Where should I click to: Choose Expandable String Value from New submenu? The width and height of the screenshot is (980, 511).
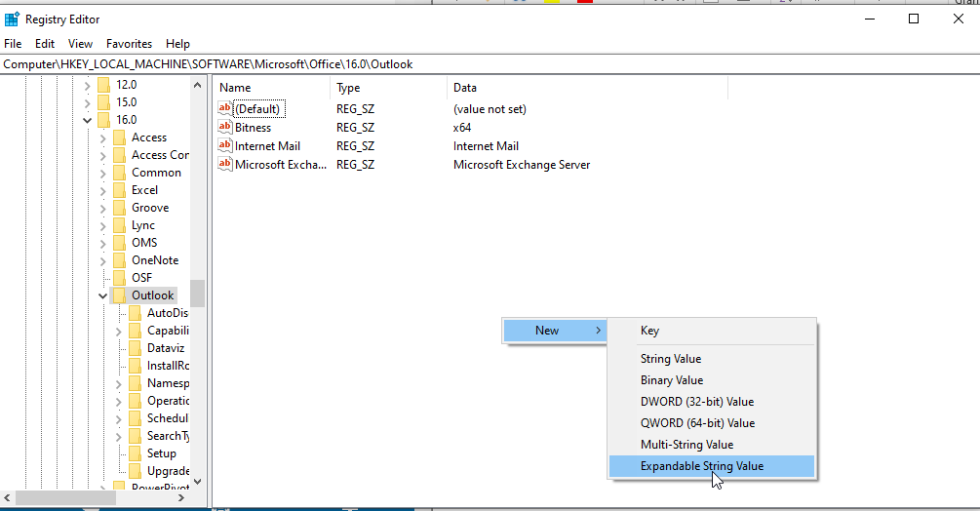(x=712, y=466)
